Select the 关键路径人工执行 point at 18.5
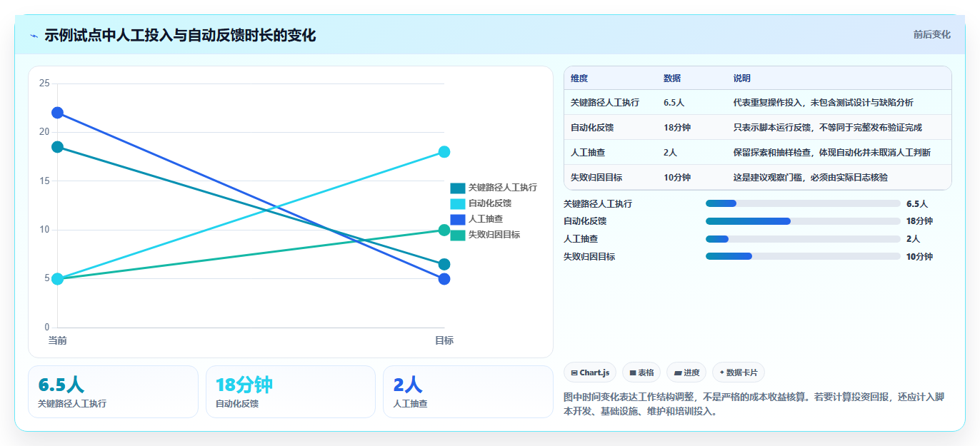 point(58,147)
